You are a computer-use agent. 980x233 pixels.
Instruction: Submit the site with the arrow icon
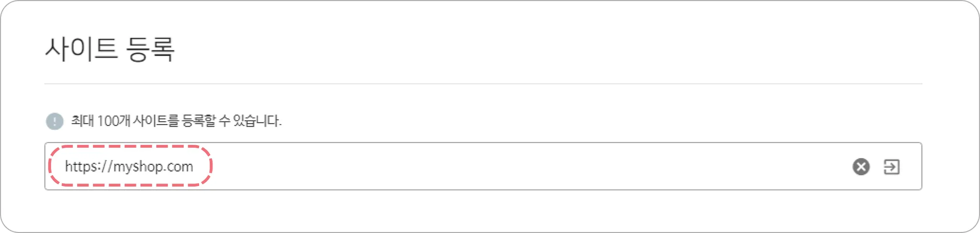pyautogui.click(x=891, y=167)
